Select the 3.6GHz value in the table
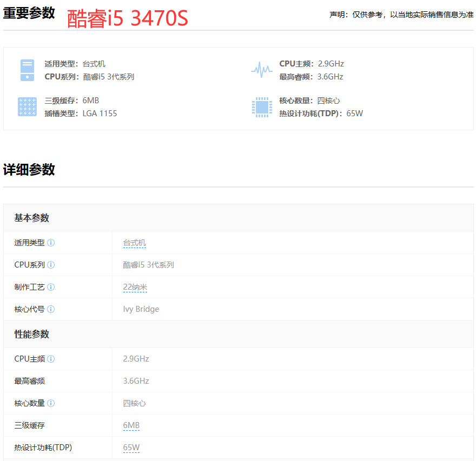Image resolution: width=476 pixels, height=461 pixels. pos(136,381)
